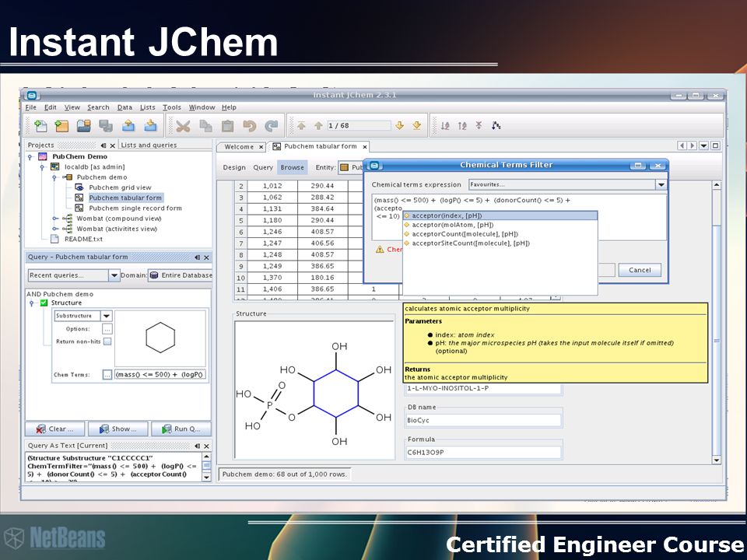Close the Query As Text panel

pos(206,446)
